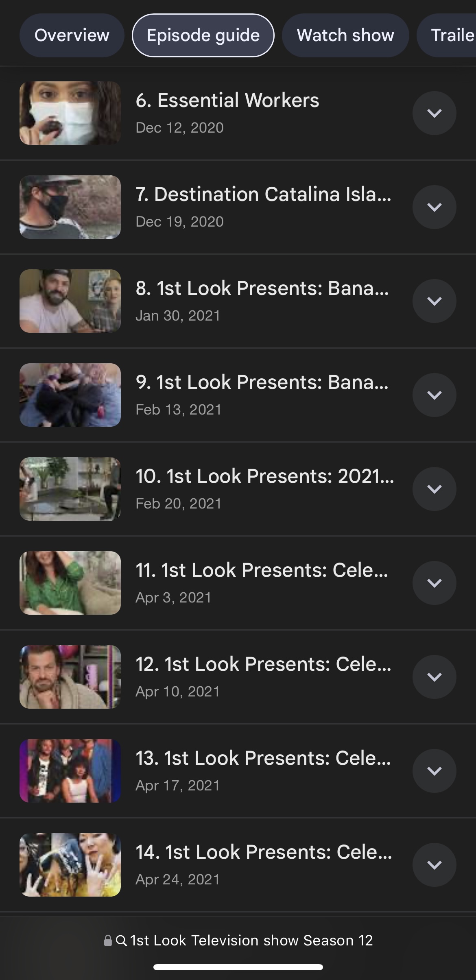Image resolution: width=476 pixels, height=980 pixels.
Task: Expand the Jan 30, 2021 episode chevron
Action: click(434, 301)
